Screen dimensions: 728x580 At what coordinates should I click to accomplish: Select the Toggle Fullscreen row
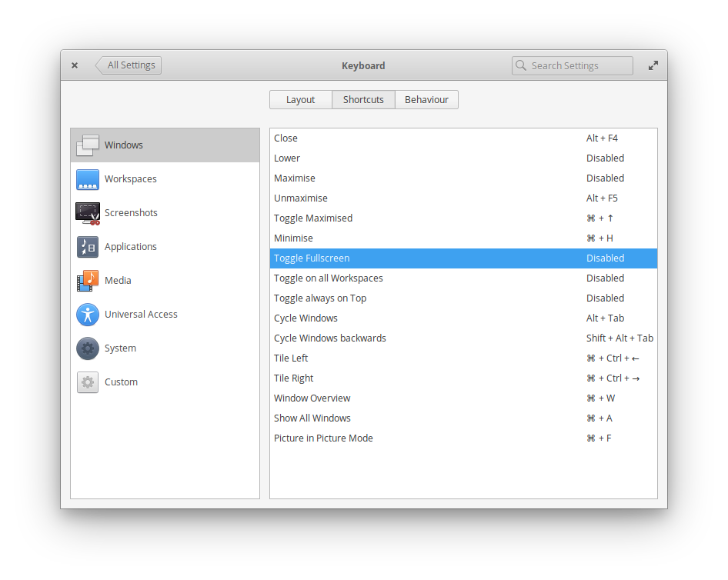pos(463,258)
